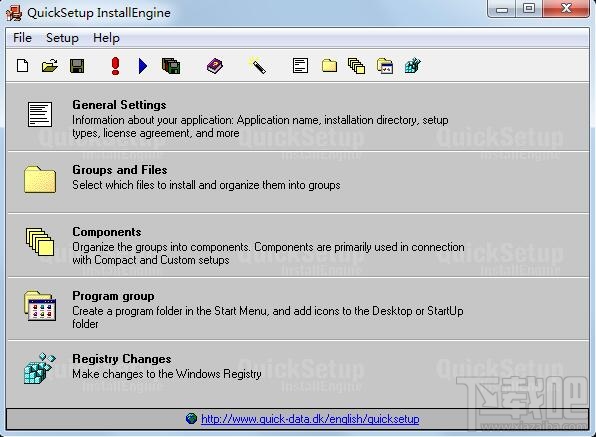Save project using the floppy disk icon
Image resolution: width=596 pixels, height=437 pixels.
click(77, 66)
